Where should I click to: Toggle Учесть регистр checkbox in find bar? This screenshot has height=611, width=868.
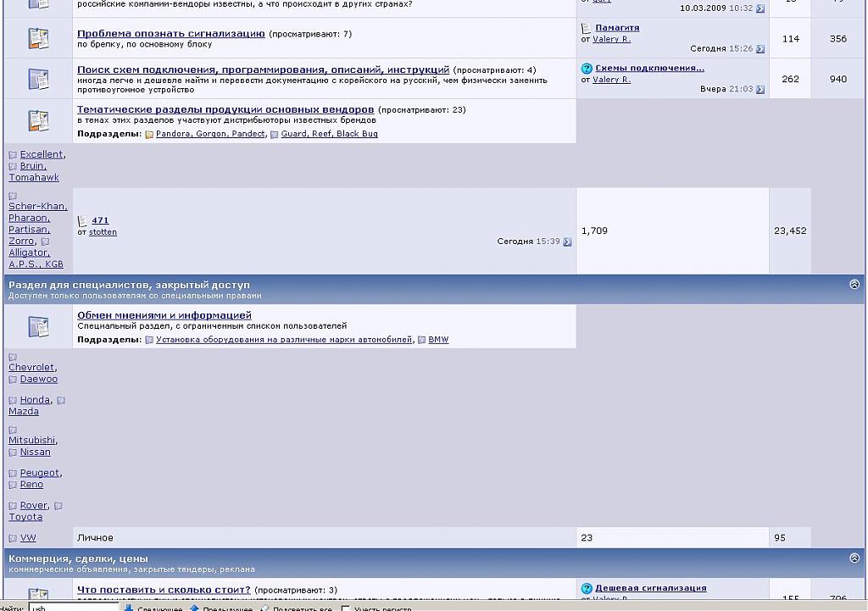click(x=346, y=608)
